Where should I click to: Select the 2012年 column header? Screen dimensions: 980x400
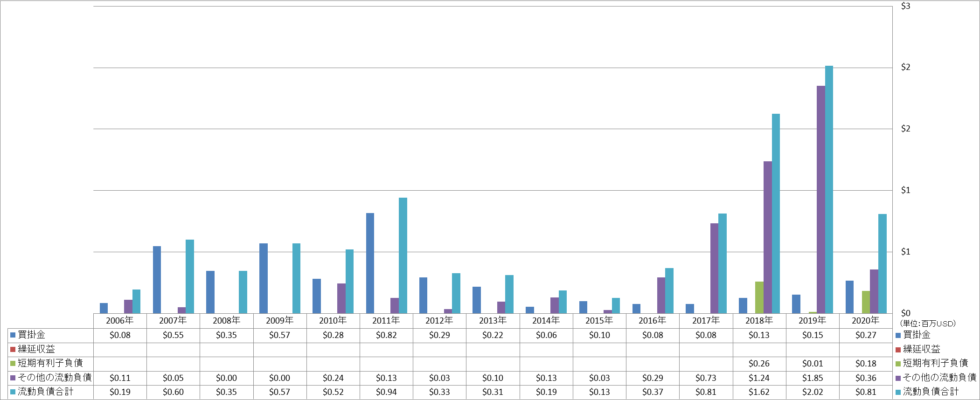(439, 320)
